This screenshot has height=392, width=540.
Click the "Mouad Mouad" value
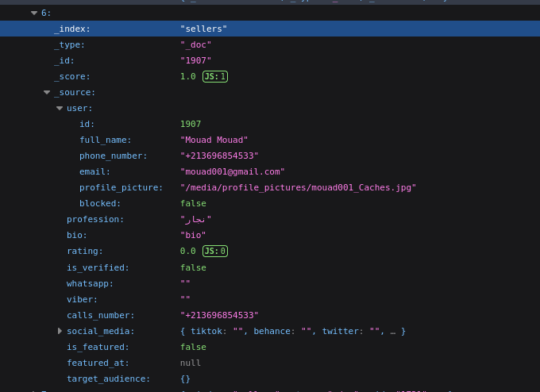[x=214, y=140]
